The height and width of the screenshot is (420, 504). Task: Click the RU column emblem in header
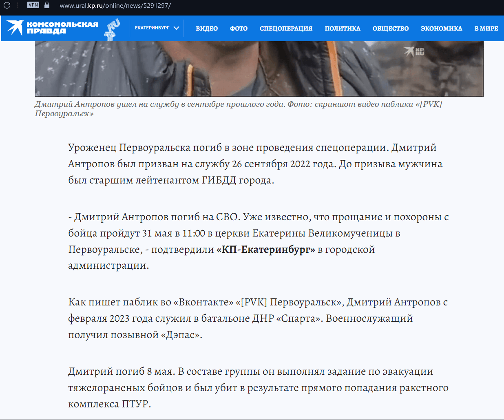(112, 29)
